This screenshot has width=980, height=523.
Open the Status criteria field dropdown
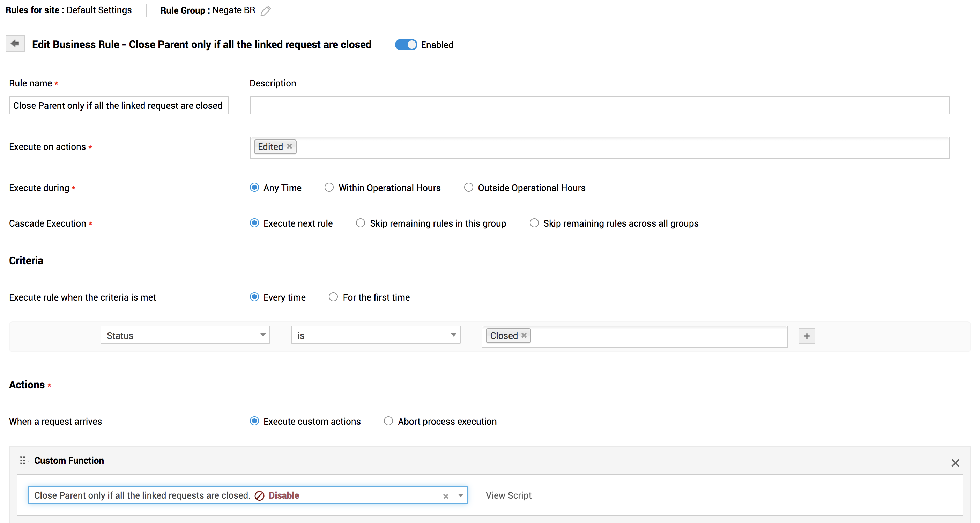click(x=185, y=335)
